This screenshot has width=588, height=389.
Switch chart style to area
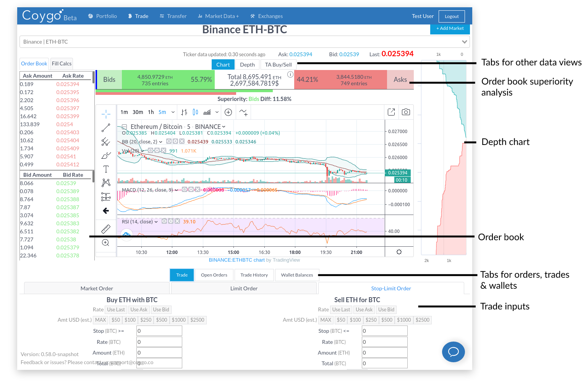(207, 112)
